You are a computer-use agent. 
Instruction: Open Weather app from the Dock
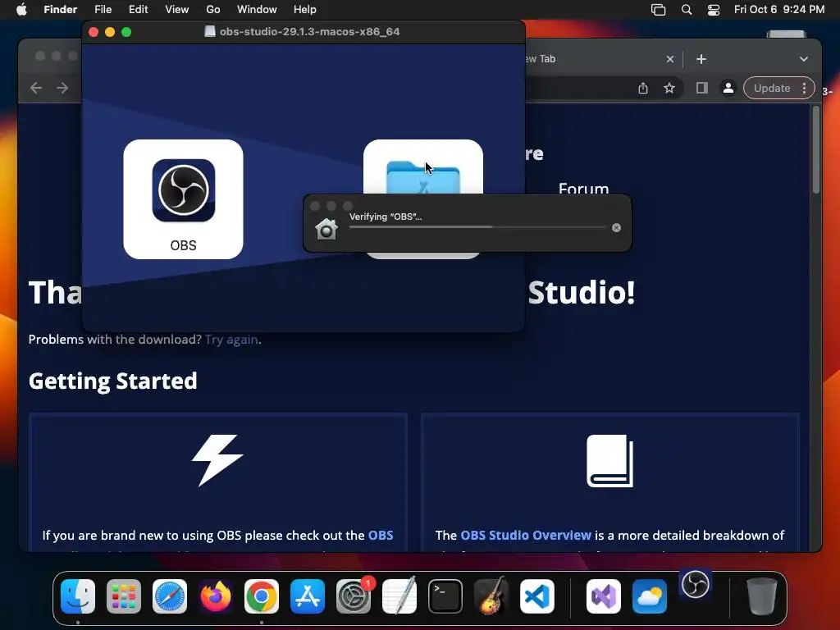[650, 596]
